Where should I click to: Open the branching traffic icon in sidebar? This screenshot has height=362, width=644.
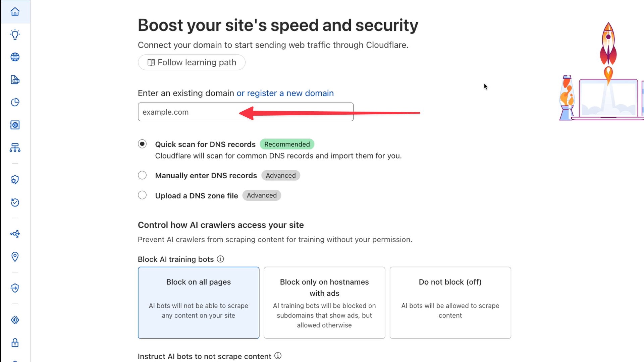click(x=15, y=234)
